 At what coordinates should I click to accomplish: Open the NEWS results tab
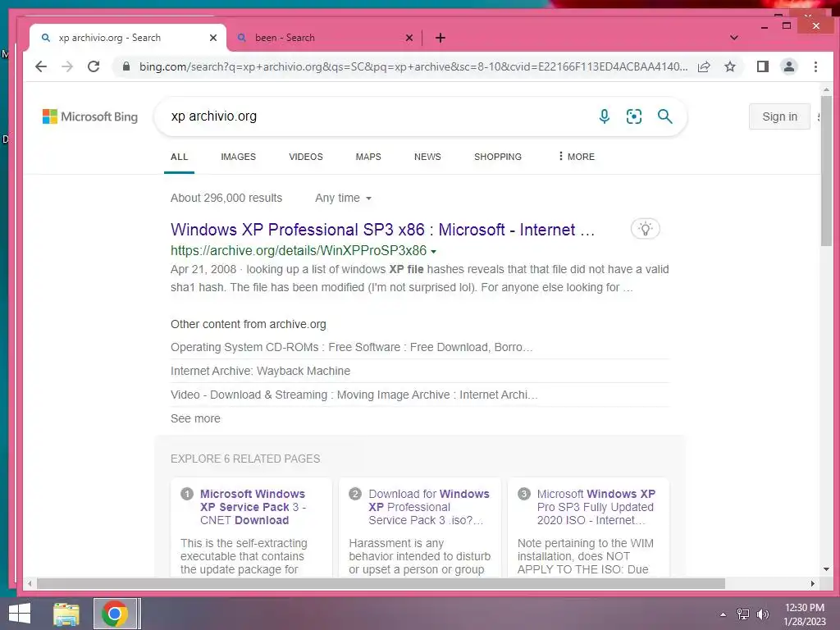427,157
